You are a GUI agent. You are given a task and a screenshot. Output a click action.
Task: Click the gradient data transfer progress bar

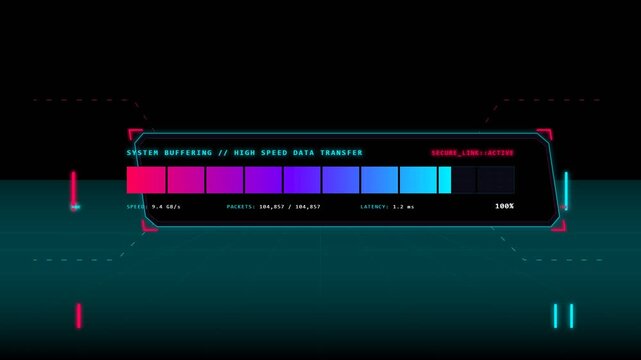click(x=320, y=180)
